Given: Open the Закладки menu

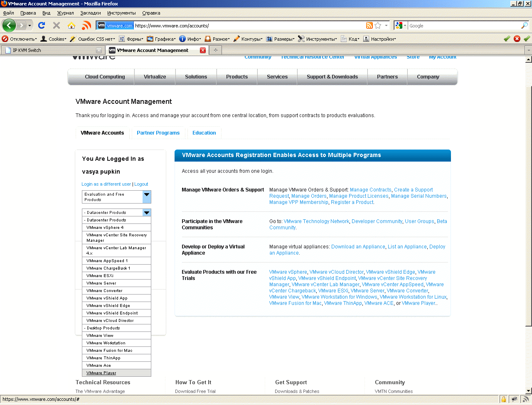Looking at the screenshot, I should (x=91, y=13).
